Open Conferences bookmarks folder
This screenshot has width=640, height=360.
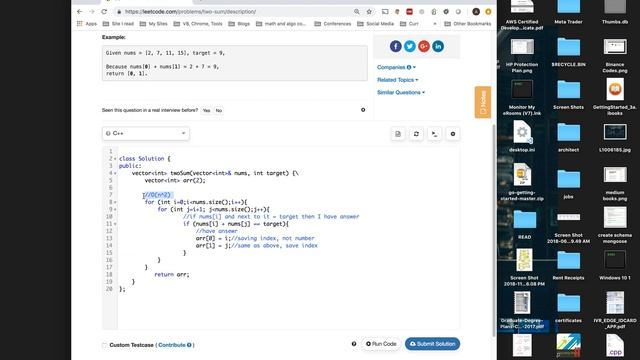(333, 24)
